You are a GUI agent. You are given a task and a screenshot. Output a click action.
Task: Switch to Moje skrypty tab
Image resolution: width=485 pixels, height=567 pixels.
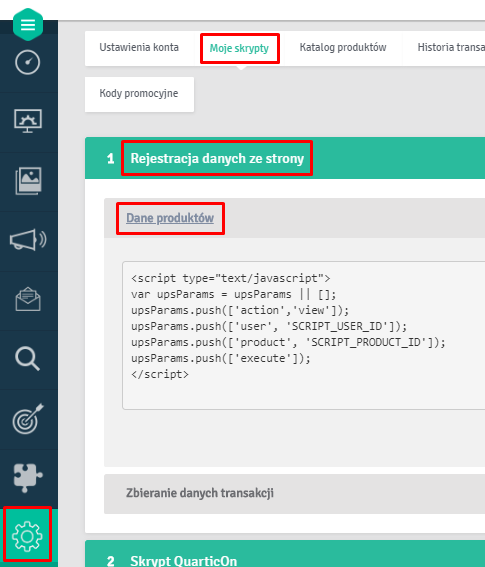coord(239,48)
